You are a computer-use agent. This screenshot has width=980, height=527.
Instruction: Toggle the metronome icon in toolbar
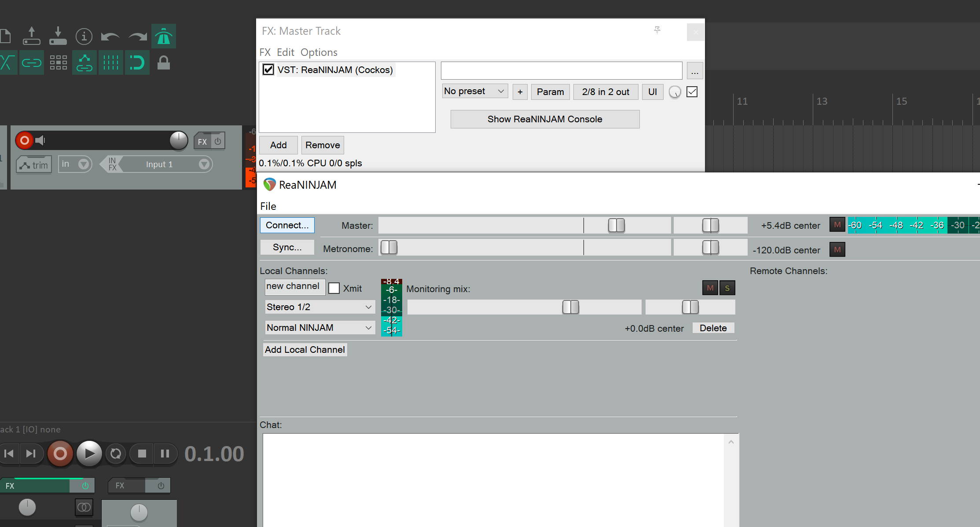(x=163, y=37)
